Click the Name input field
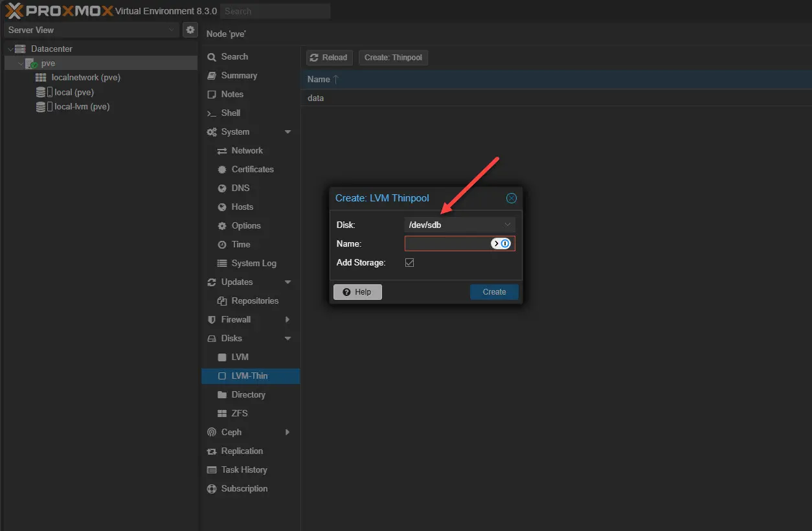 [447, 243]
